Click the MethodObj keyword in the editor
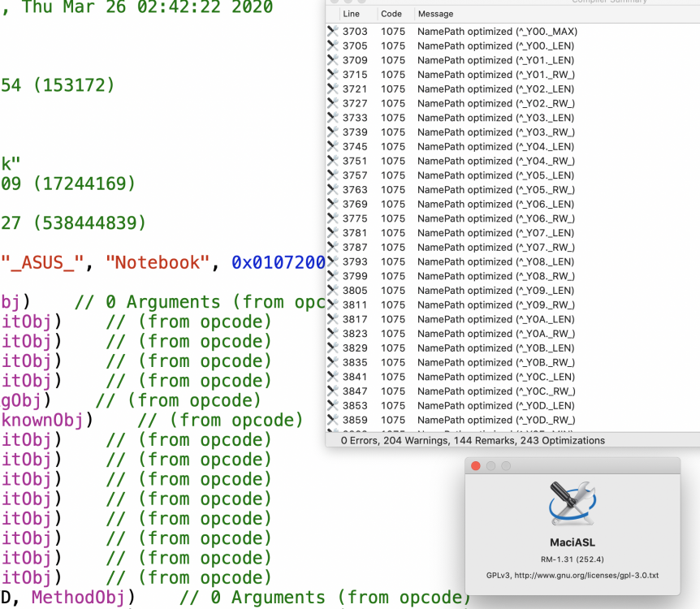 pyautogui.click(x=78, y=598)
